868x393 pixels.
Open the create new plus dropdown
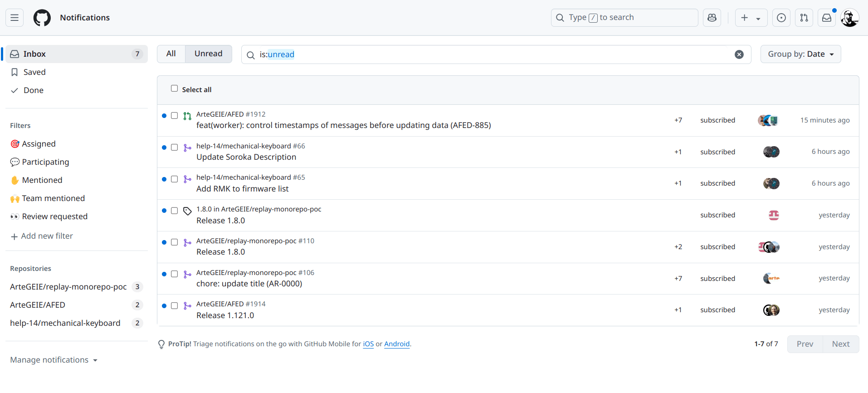pos(751,18)
